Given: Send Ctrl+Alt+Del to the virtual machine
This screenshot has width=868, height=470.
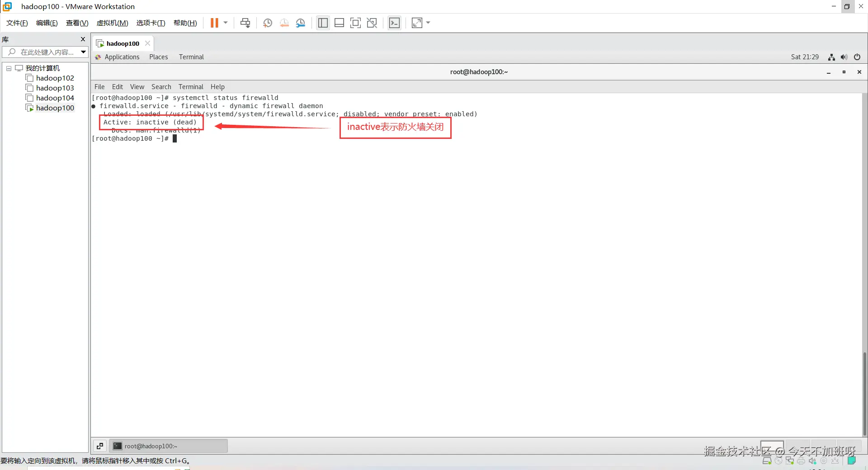Looking at the screenshot, I should [x=245, y=23].
